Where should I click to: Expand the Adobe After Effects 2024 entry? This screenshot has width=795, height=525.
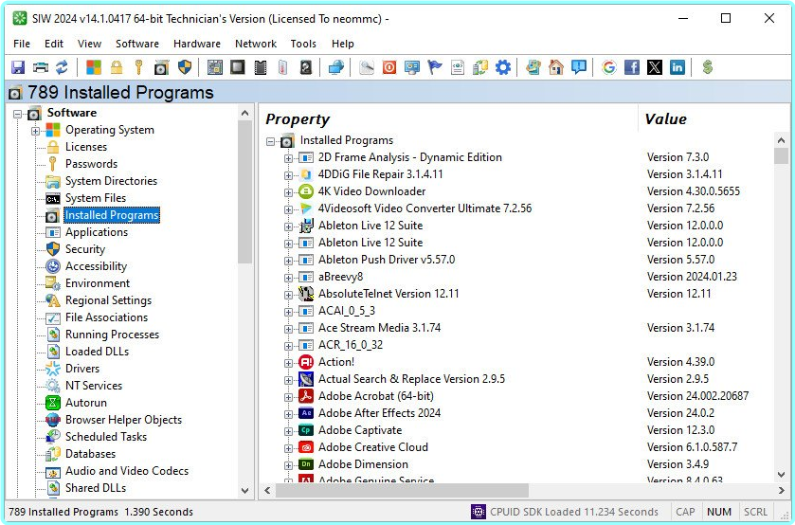tap(289, 413)
